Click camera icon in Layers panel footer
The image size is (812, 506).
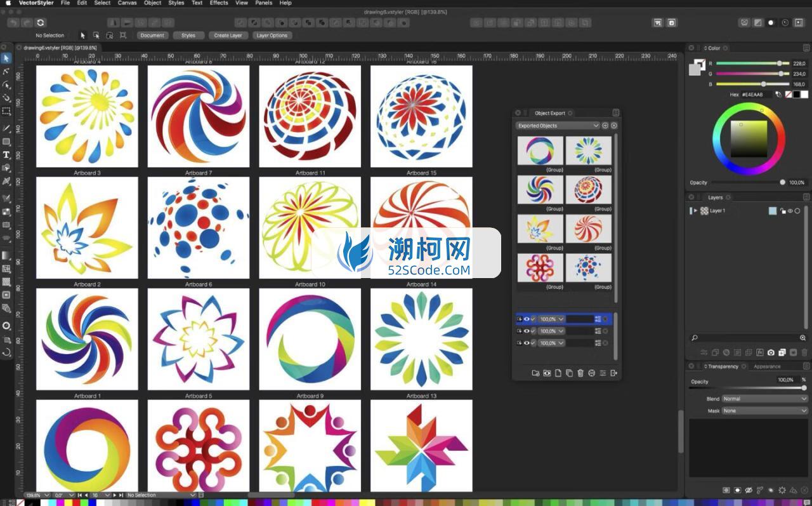(x=771, y=352)
